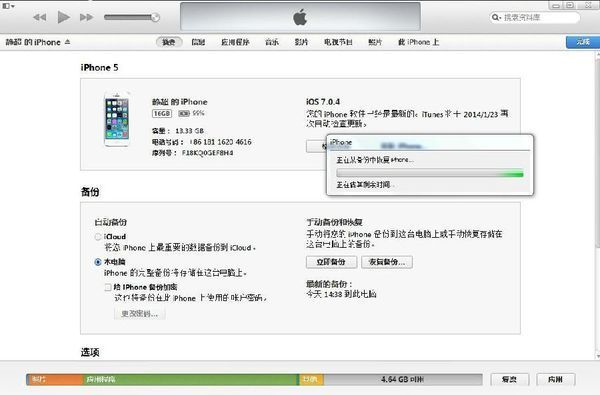
Task: Click the iOS 7.0.4 version label
Action: coord(323,102)
